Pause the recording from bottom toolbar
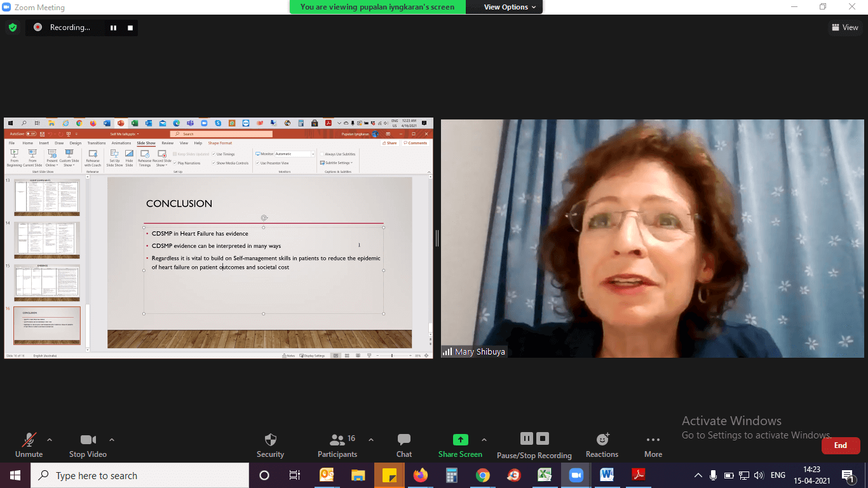 527,438
